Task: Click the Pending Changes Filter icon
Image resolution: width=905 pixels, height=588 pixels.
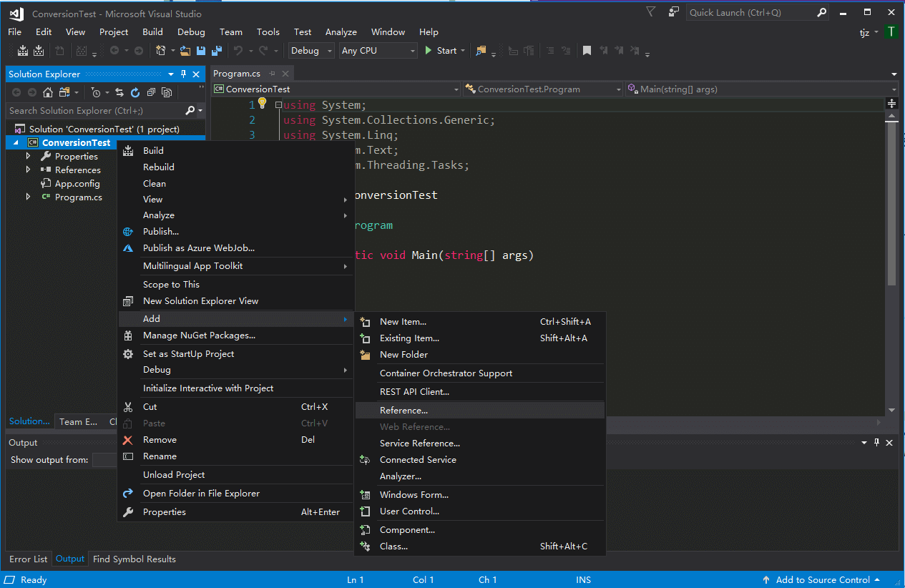Action: (96, 92)
